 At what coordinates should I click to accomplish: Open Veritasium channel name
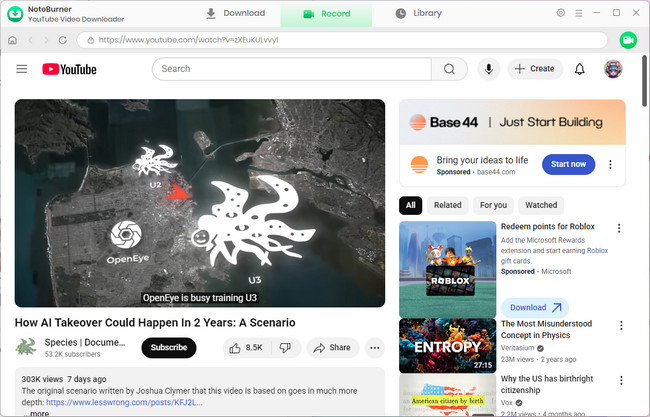pos(517,348)
